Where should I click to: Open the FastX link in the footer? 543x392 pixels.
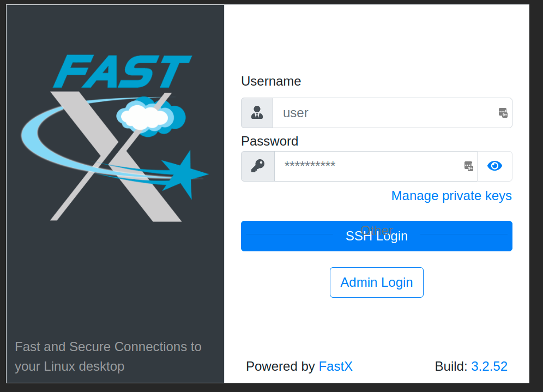(335, 366)
